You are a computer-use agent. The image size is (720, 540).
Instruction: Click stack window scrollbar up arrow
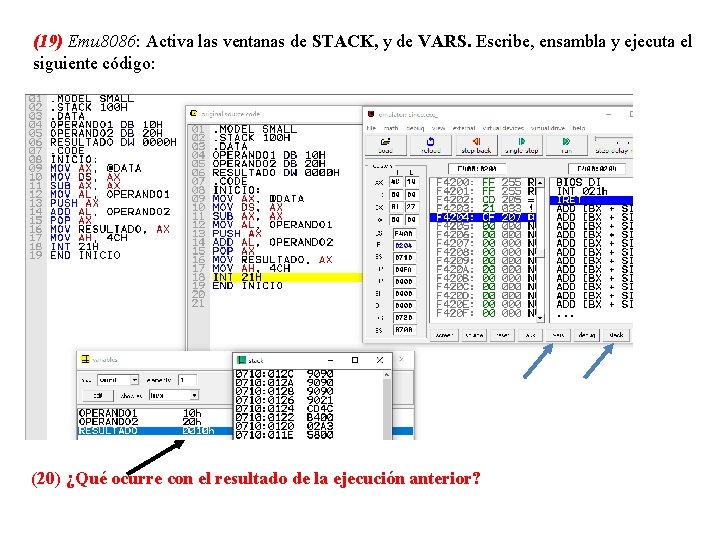click(x=387, y=375)
